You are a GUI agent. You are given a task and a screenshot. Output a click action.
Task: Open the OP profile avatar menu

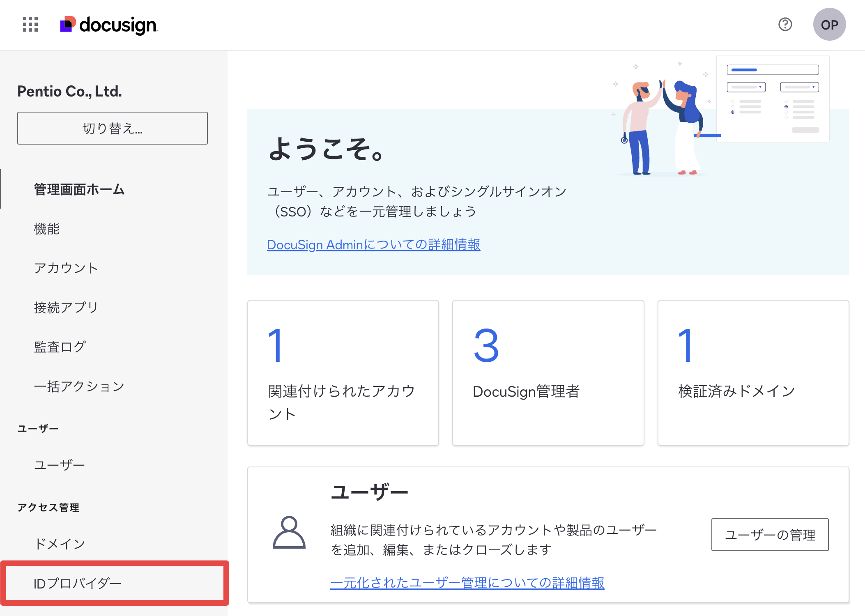(829, 25)
